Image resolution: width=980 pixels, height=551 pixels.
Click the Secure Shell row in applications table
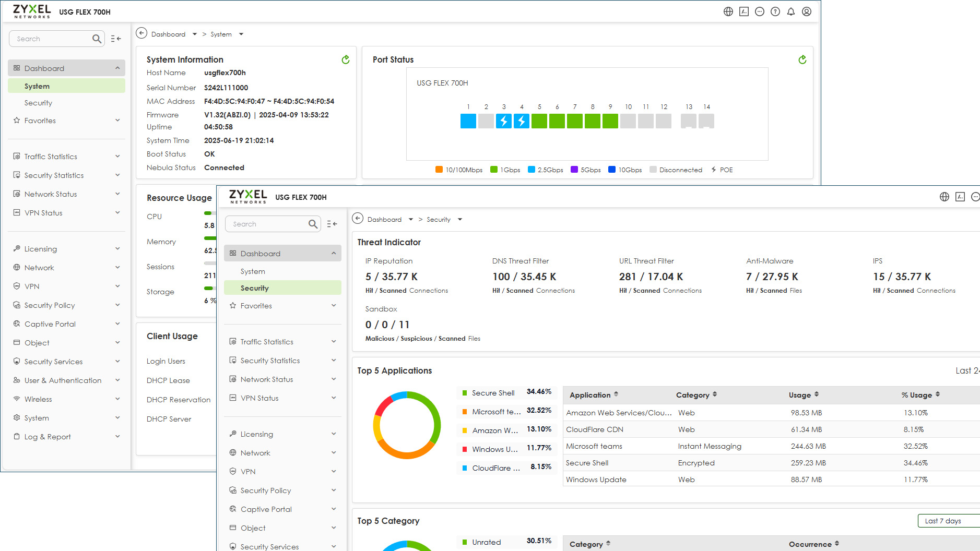point(771,463)
